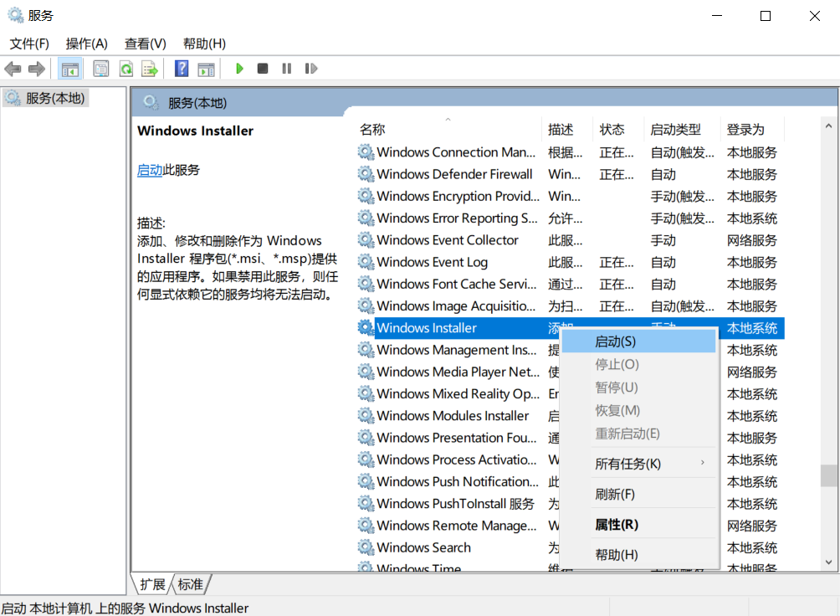
Task: Select the Windows Error Reporting S... row
Action: tap(570, 218)
